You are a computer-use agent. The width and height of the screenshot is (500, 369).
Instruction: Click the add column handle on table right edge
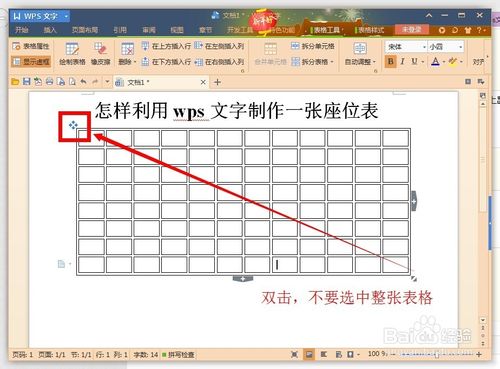[x=414, y=201]
